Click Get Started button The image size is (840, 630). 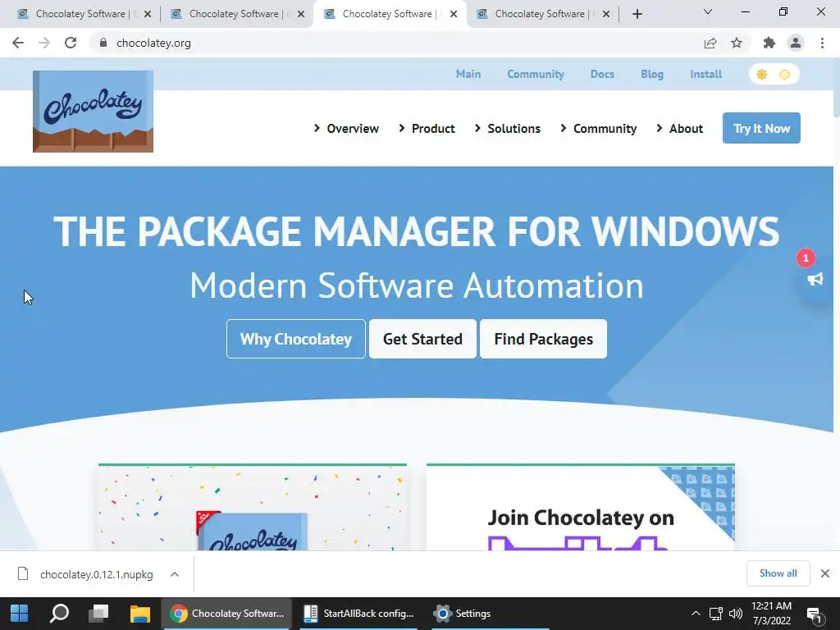pyautogui.click(x=422, y=339)
